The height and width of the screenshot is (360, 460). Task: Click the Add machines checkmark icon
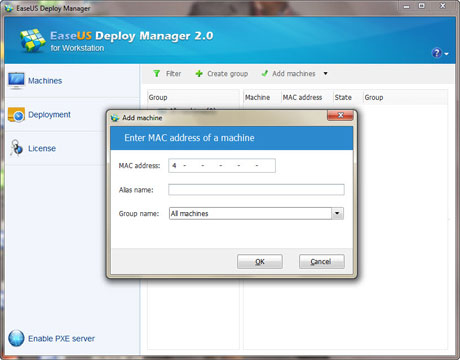click(x=265, y=73)
